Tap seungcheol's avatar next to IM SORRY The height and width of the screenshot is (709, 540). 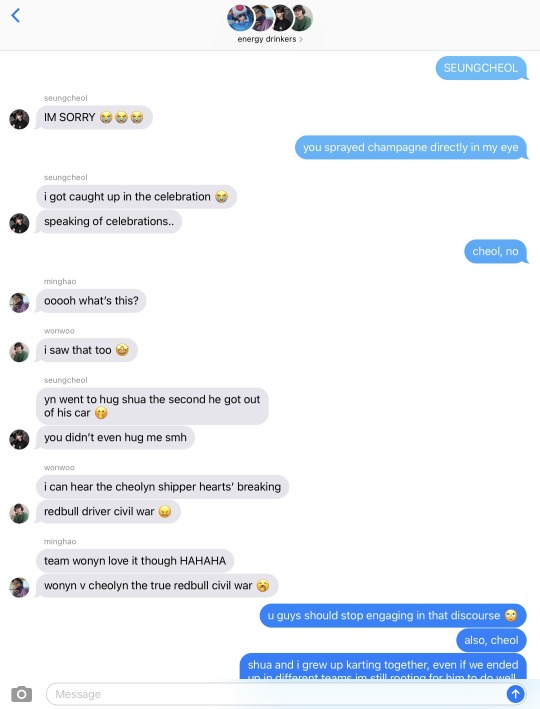pos(19,119)
